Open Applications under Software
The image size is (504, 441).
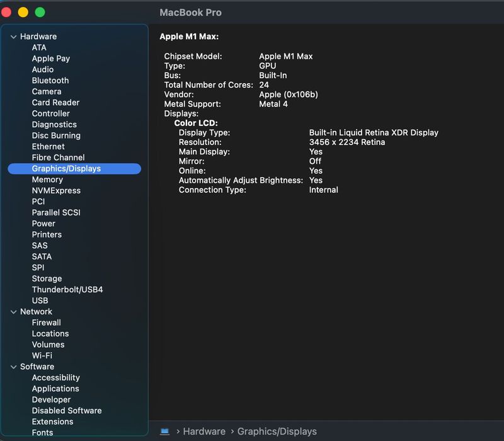point(55,389)
